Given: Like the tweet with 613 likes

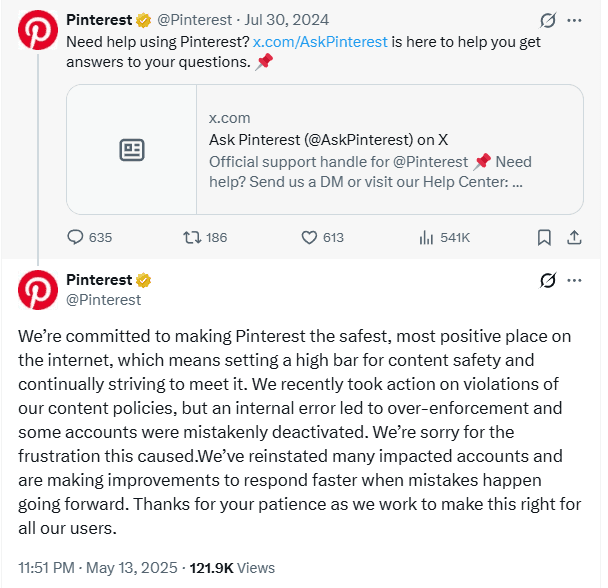Looking at the screenshot, I should (x=309, y=237).
